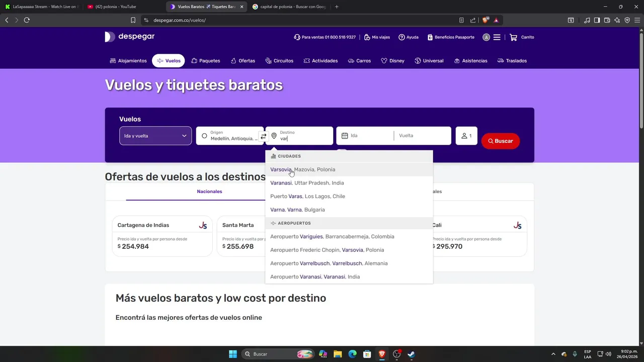
Task: Open the Ofertas section
Action: coord(243,61)
